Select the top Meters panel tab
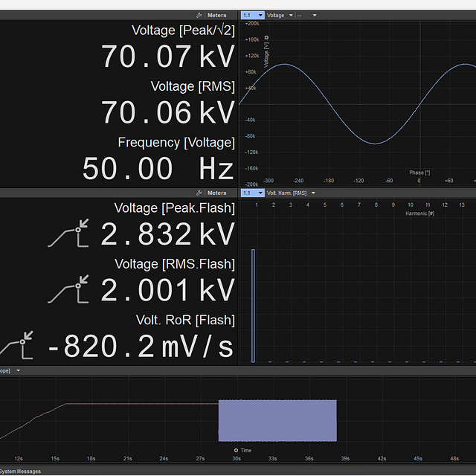Image resolution: width=476 pixels, height=476 pixels. coord(216,15)
